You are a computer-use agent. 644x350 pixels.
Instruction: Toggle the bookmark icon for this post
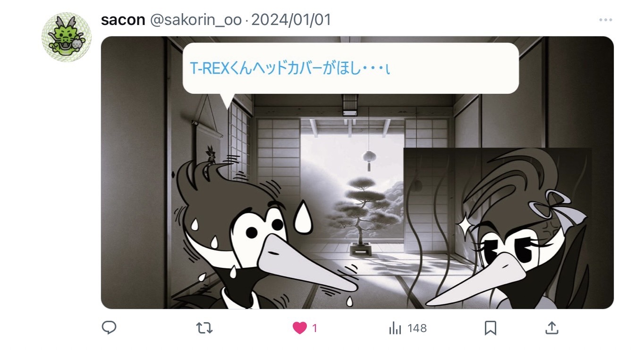click(491, 328)
